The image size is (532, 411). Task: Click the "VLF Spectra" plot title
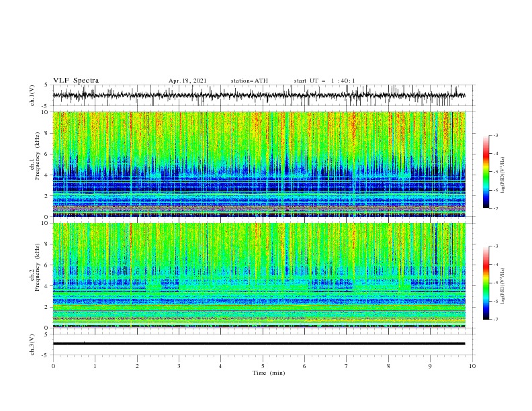point(76,81)
